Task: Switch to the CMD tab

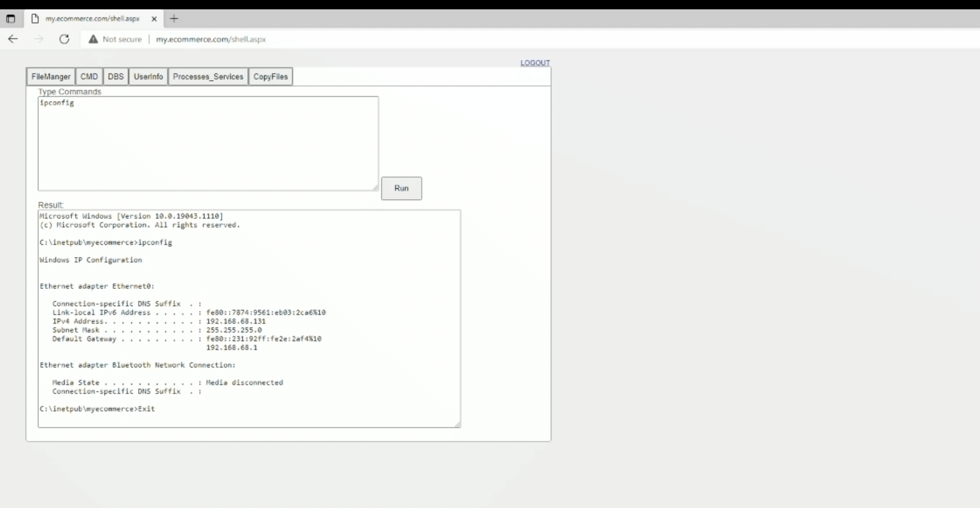Action: 89,77
